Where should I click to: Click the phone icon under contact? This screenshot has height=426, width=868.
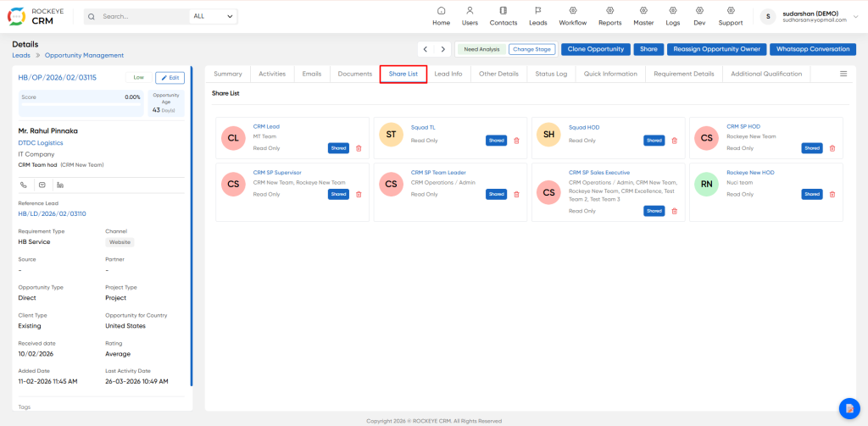pos(23,185)
